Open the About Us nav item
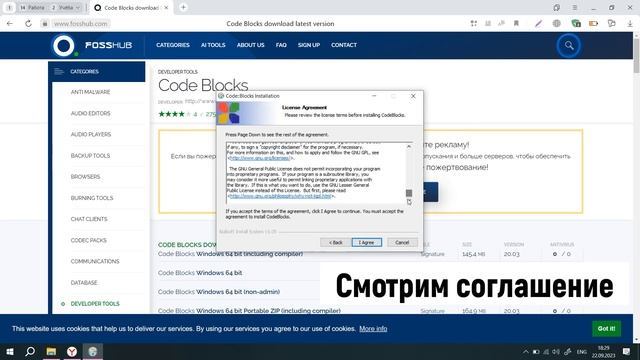This screenshot has width=640, height=360. click(x=251, y=45)
